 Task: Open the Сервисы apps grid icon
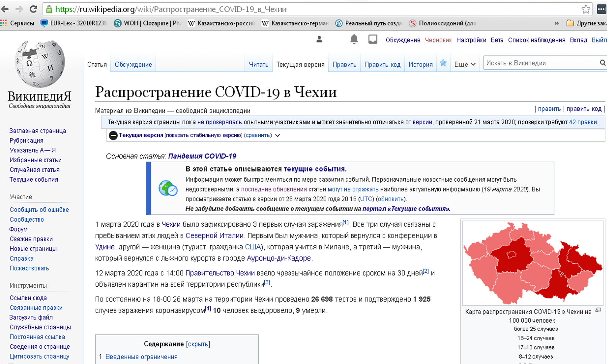4,23
